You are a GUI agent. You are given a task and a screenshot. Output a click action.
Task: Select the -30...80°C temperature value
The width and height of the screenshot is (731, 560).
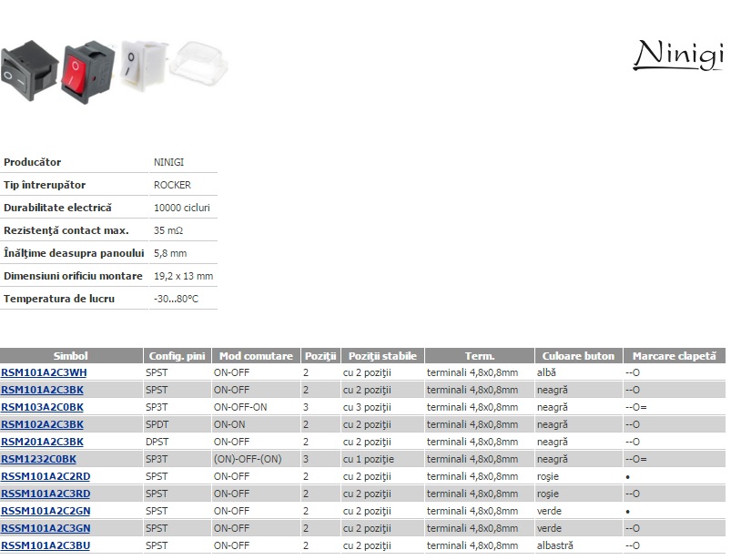click(x=177, y=299)
